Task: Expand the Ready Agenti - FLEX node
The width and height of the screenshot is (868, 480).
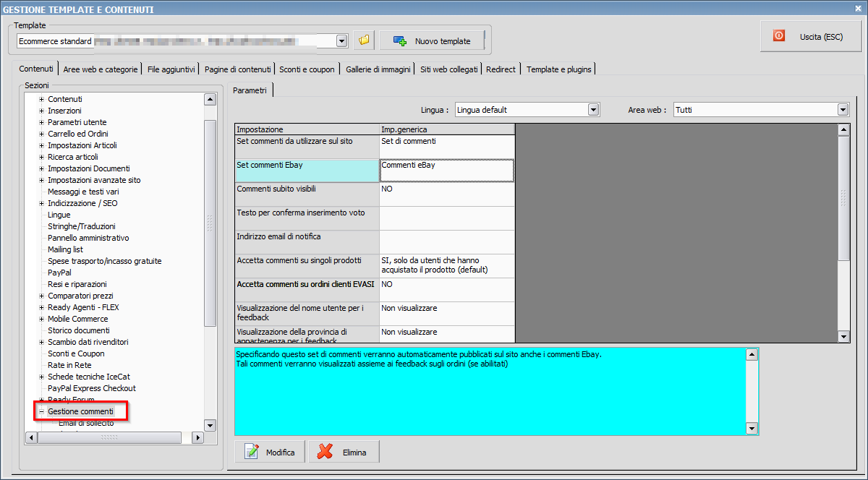Action: pyautogui.click(x=42, y=307)
